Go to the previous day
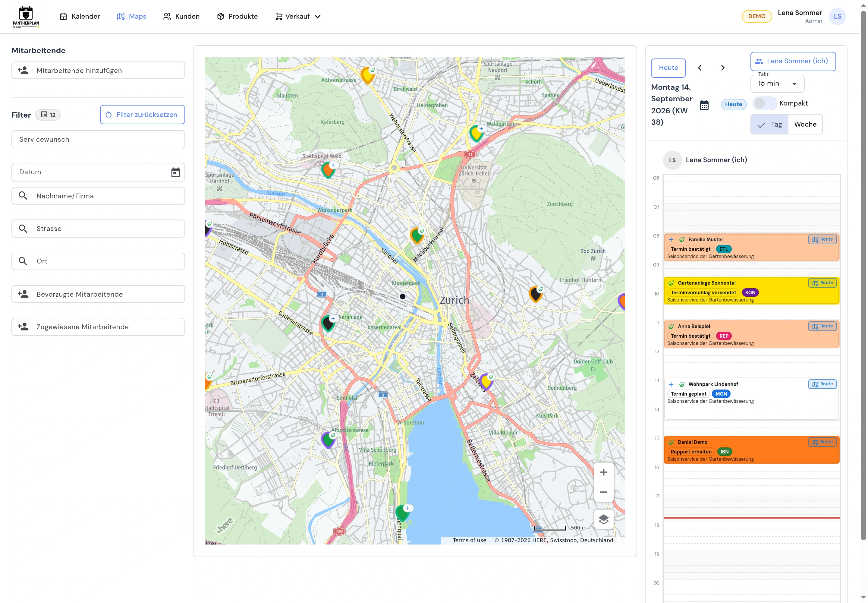The width and height of the screenshot is (868, 603). click(700, 68)
